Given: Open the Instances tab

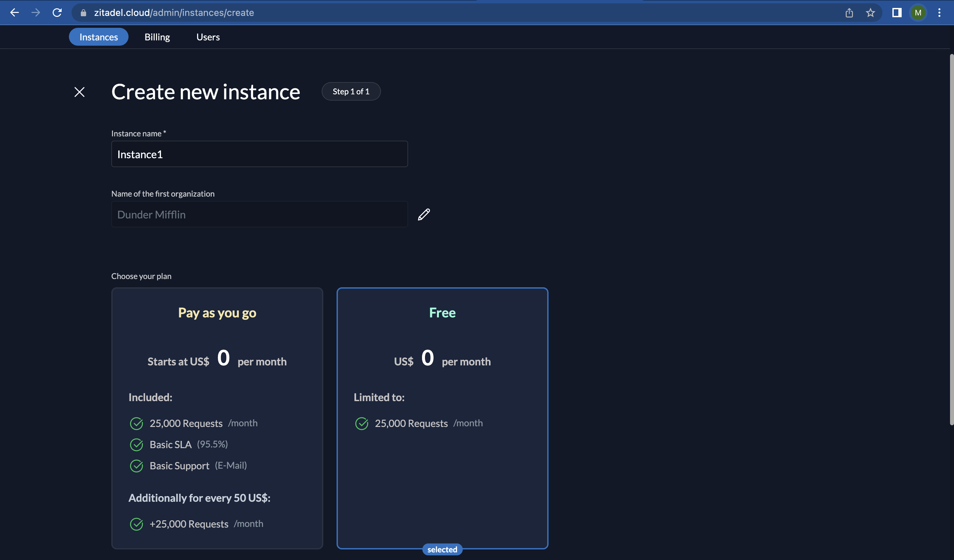Looking at the screenshot, I should pyautogui.click(x=98, y=37).
